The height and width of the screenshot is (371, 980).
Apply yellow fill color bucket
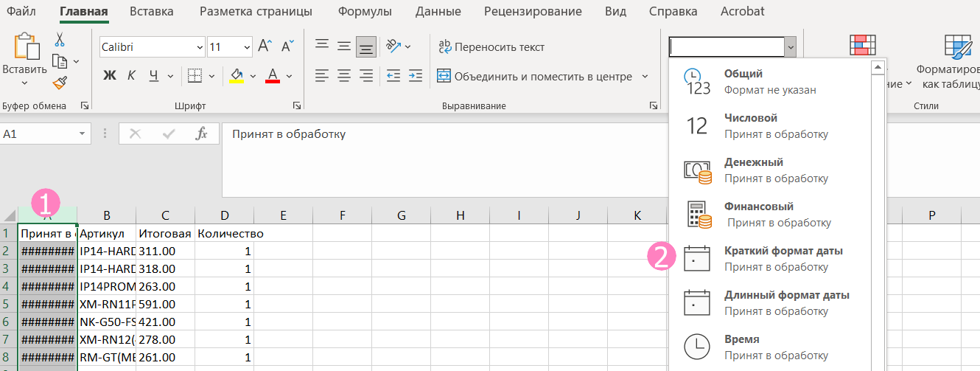click(237, 75)
